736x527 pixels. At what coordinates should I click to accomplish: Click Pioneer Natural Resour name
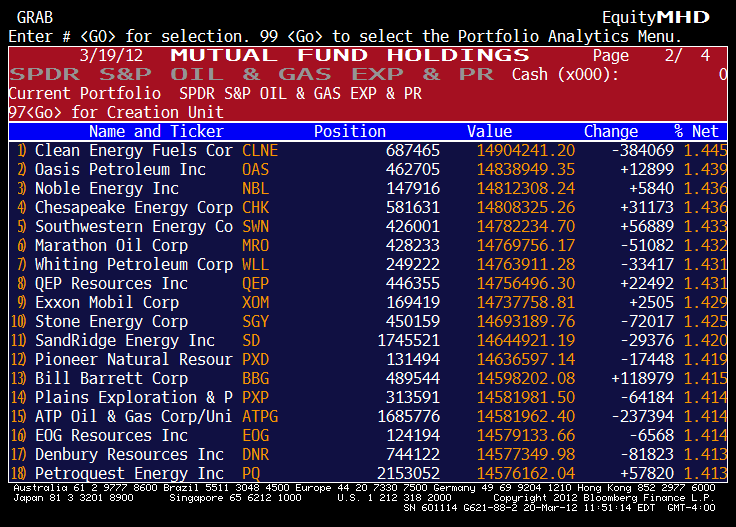[134, 359]
